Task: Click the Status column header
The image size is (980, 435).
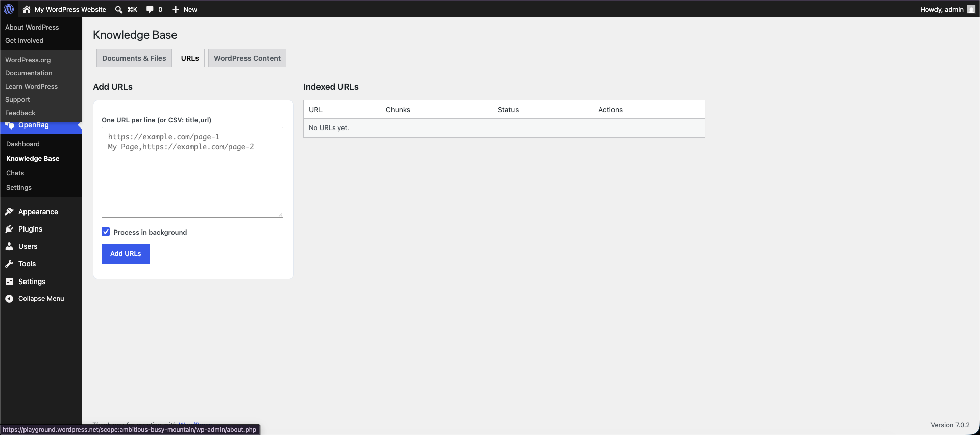Action: pos(508,110)
